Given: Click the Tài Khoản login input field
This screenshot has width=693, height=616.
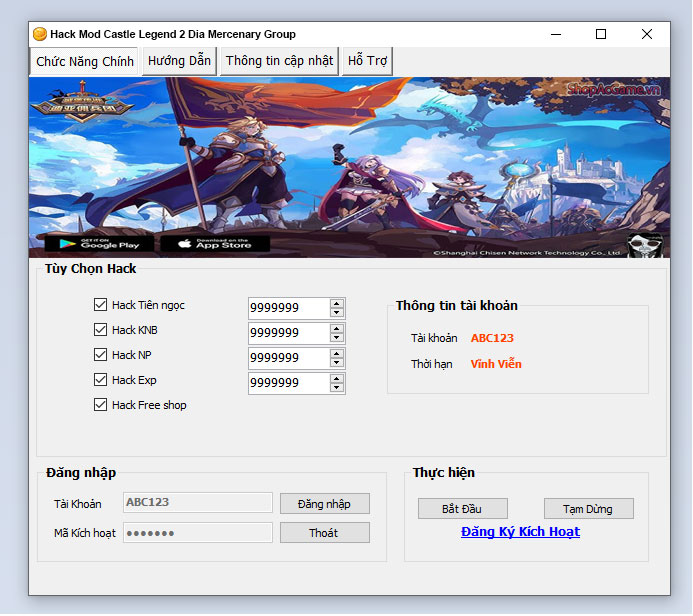Looking at the screenshot, I should click(x=198, y=502).
